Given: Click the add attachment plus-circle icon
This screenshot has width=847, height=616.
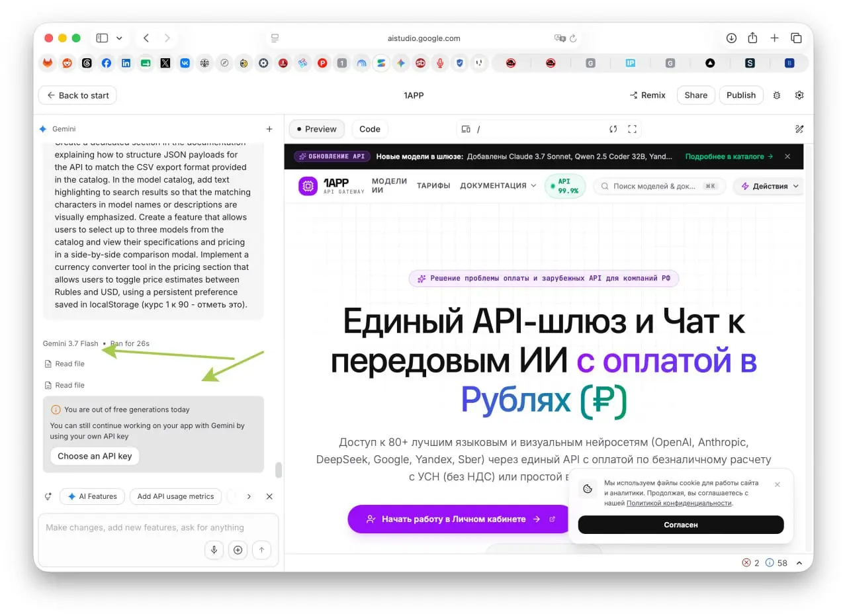Looking at the screenshot, I should click(x=238, y=550).
